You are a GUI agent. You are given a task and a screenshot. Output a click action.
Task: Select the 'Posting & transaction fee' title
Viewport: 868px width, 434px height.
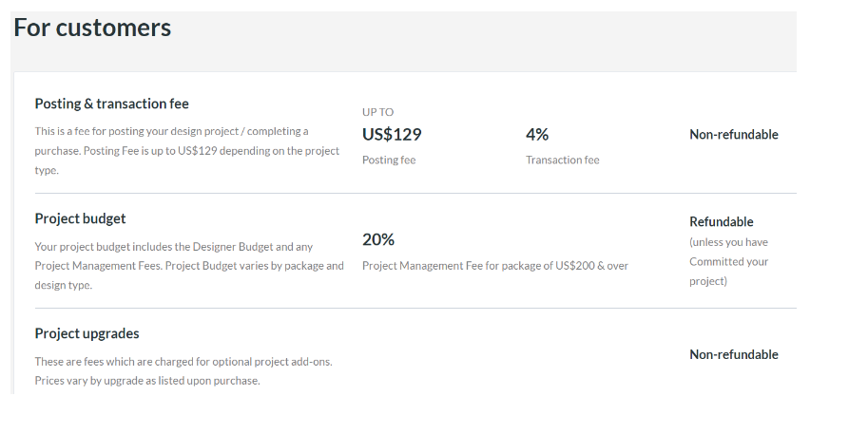tap(112, 104)
